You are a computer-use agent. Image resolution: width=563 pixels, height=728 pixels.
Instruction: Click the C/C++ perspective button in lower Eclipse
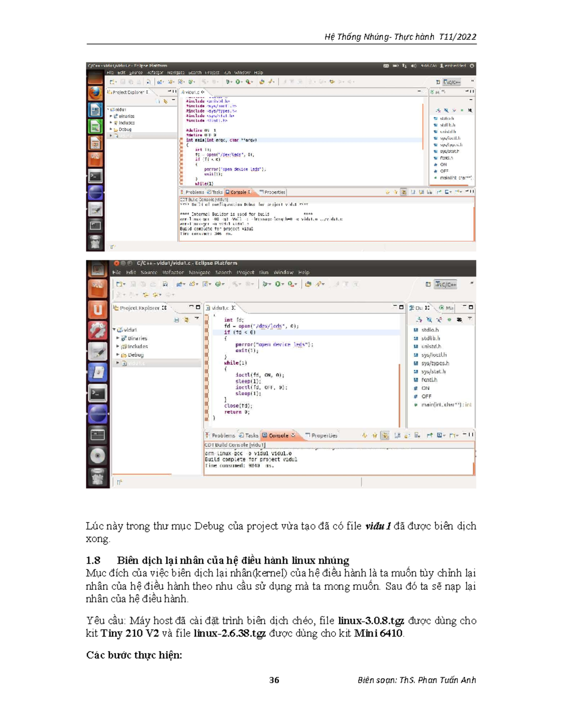coord(446,284)
